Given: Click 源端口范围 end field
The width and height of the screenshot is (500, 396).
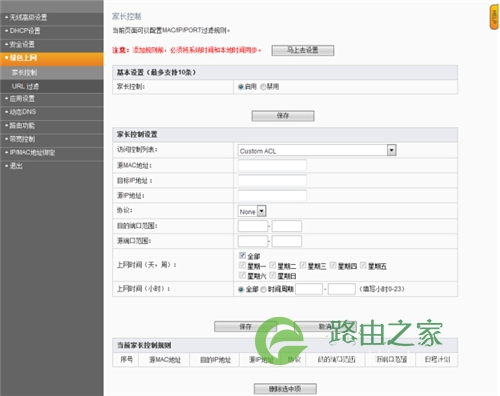Looking at the screenshot, I should coord(287,241).
